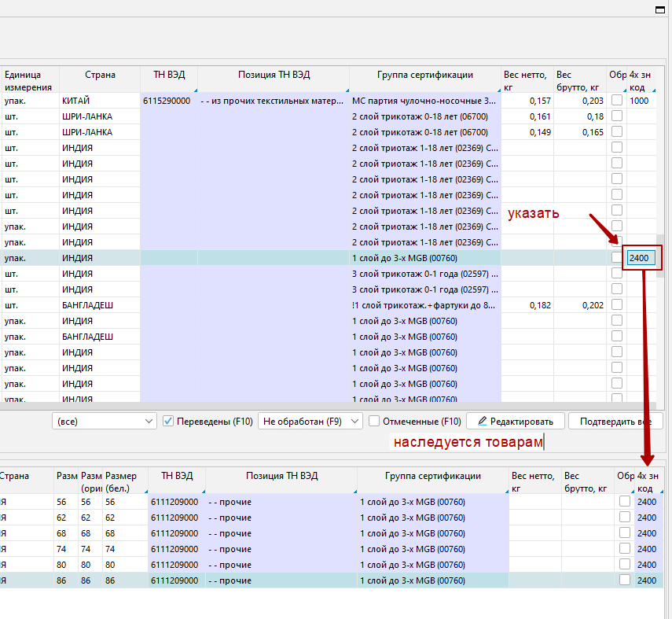The height and width of the screenshot is (619, 672).
Task: Click the 4х зн код field containing 2400
Action: (640, 258)
